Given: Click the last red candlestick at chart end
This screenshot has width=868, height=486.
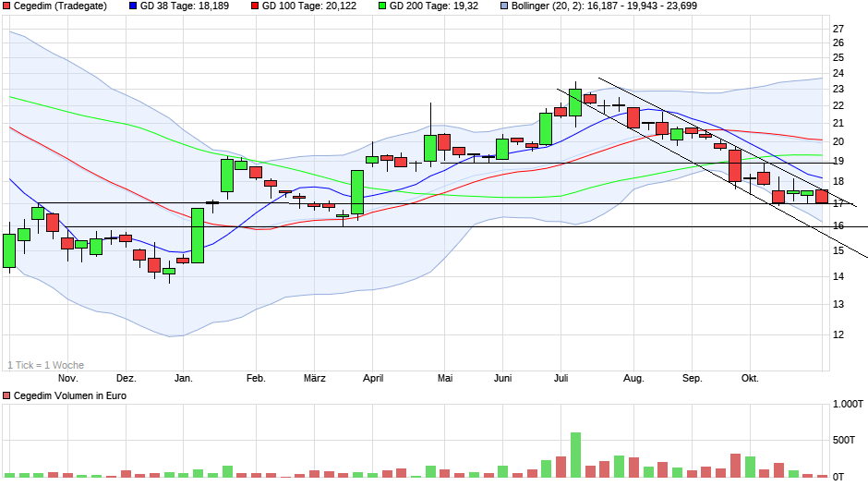Looking at the screenshot, I should coord(822,196).
